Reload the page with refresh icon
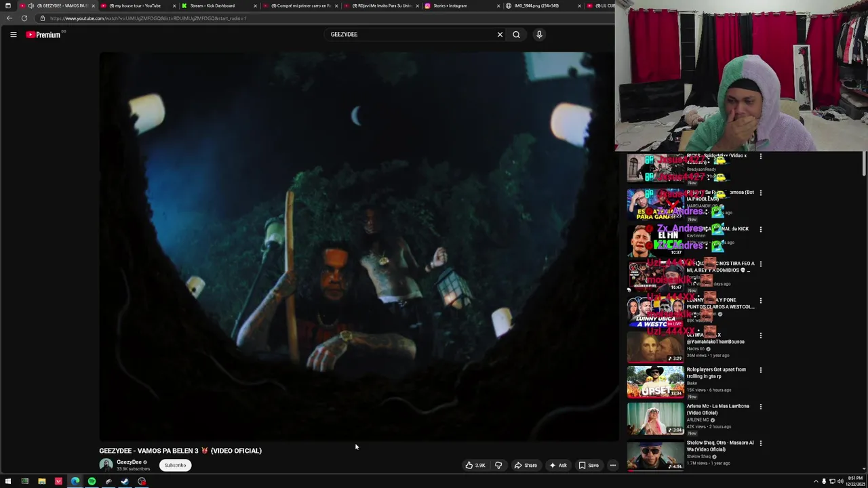Viewport: 868px width, 488px height. [24, 18]
